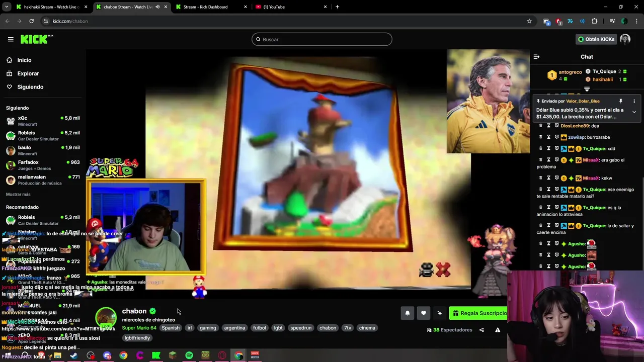This screenshot has height=362, width=644.
Task: Open the Kick app from taskbar
Action: tap(156, 355)
